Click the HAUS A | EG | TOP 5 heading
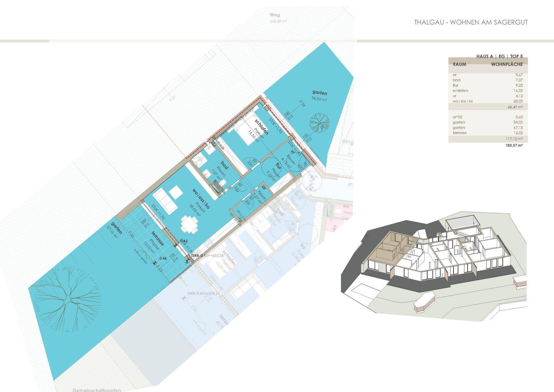Image resolution: width=554 pixels, height=392 pixels. tap(499, 57)
